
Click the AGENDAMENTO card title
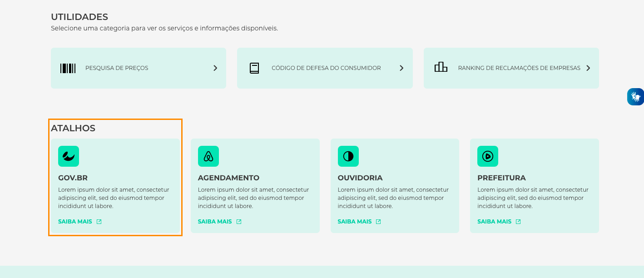228,178
